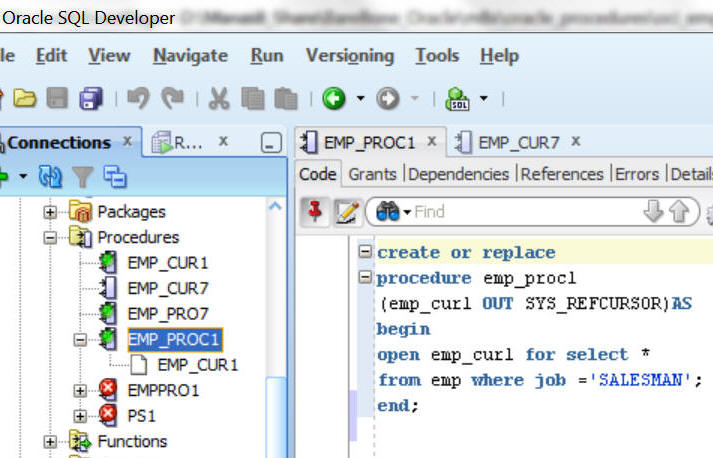Click the Undo toolbar icon
This screenshot has width=713, height=458.
[138, 98]
